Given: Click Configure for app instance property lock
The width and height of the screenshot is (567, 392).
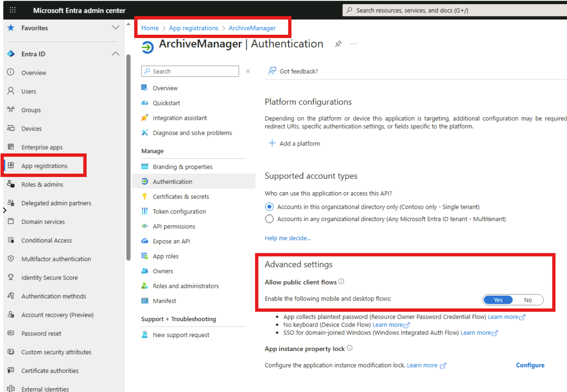Looking at the screenshot, I should tap(530, 365).
